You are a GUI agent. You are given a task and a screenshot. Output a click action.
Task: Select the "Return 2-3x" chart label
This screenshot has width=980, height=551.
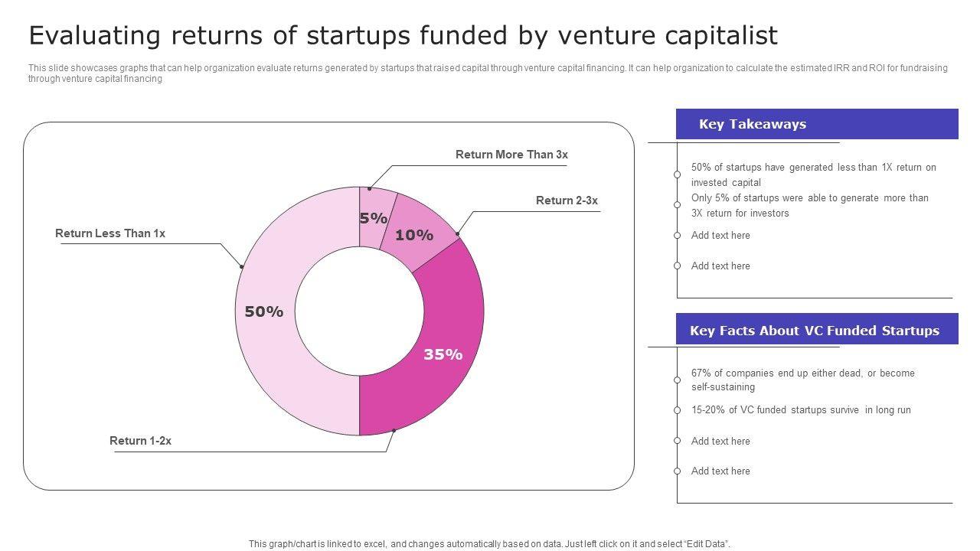point(567,201)
